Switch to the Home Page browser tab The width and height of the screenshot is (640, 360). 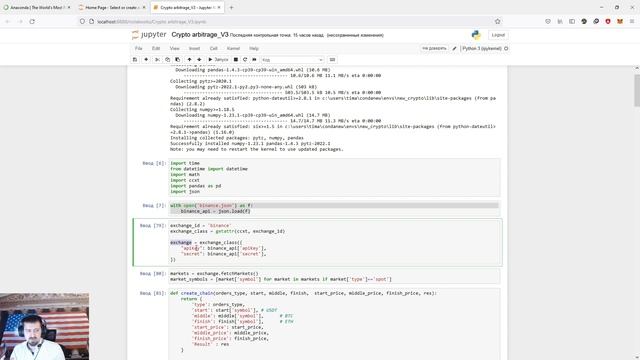112,7
